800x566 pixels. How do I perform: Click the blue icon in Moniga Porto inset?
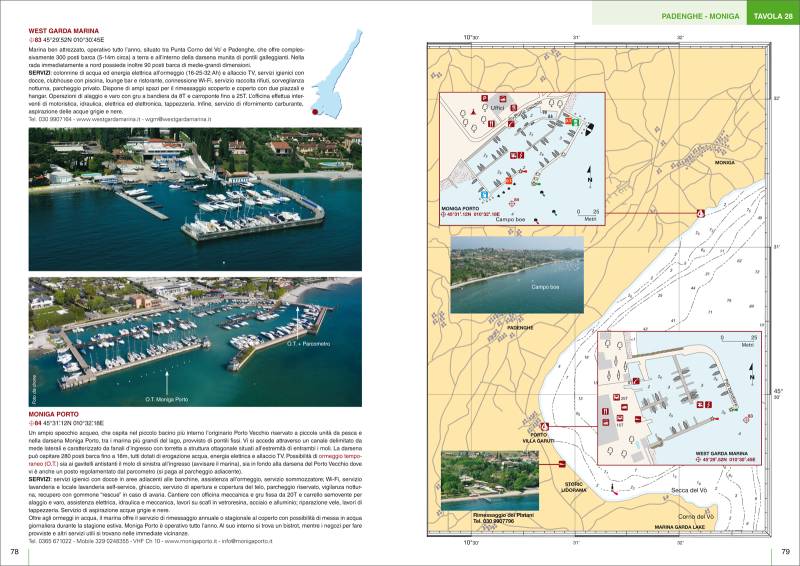click(x=484, y=192)
